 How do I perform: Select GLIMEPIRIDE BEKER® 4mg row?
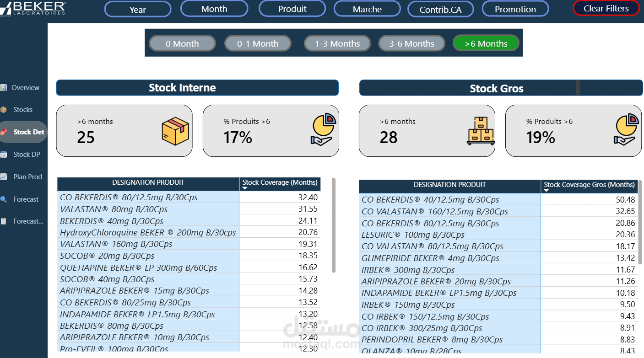(498, 258)
